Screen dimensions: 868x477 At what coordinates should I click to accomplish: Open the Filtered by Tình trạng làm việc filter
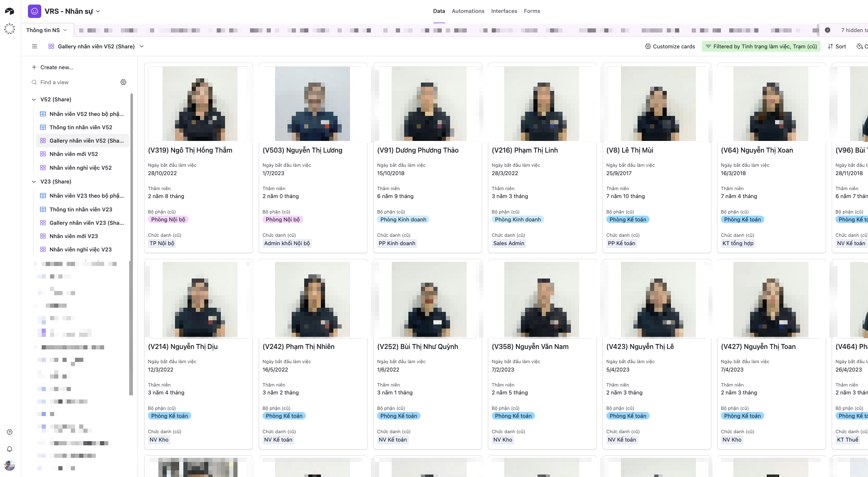click(x=761, y=46)
